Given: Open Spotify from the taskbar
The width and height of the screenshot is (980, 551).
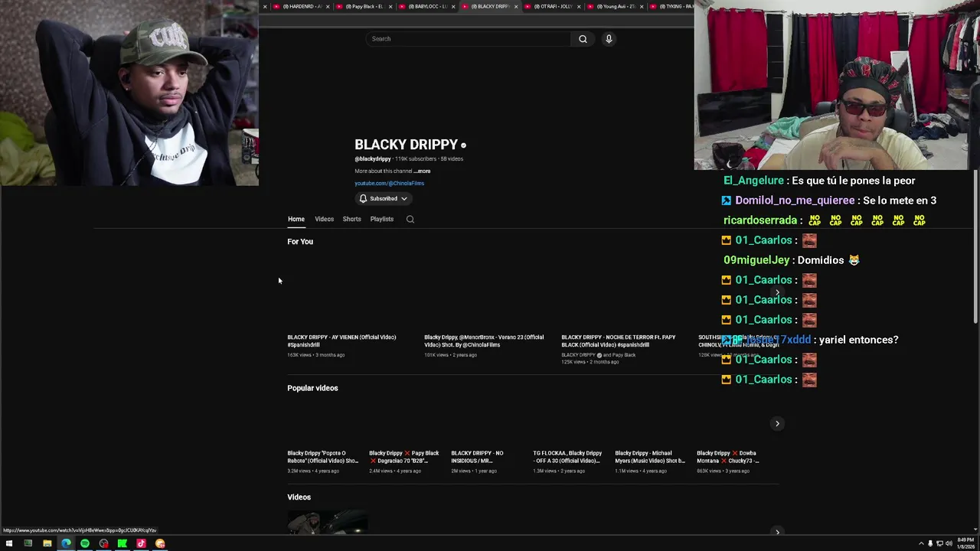Looking at the screenshot, I should 85,544.
